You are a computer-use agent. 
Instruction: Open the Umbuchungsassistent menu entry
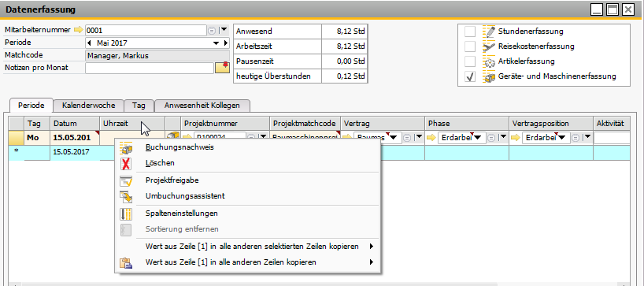pyautogui.click(x=248, y=196)
